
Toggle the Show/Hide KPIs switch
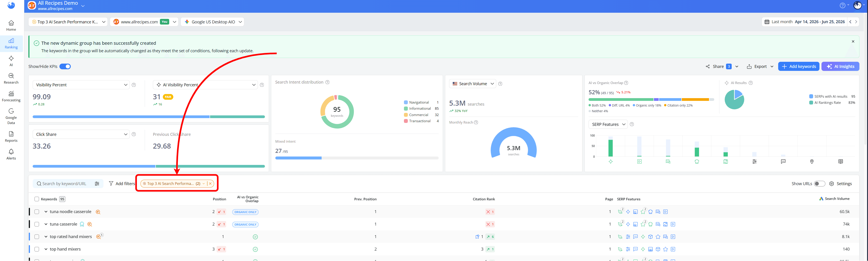pyautogui.click(x=65, y=67)
